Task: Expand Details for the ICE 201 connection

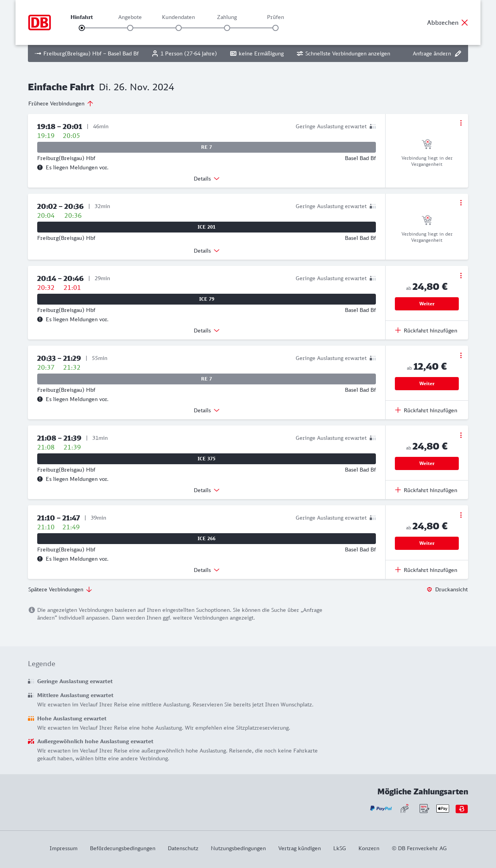Action: 207,251
